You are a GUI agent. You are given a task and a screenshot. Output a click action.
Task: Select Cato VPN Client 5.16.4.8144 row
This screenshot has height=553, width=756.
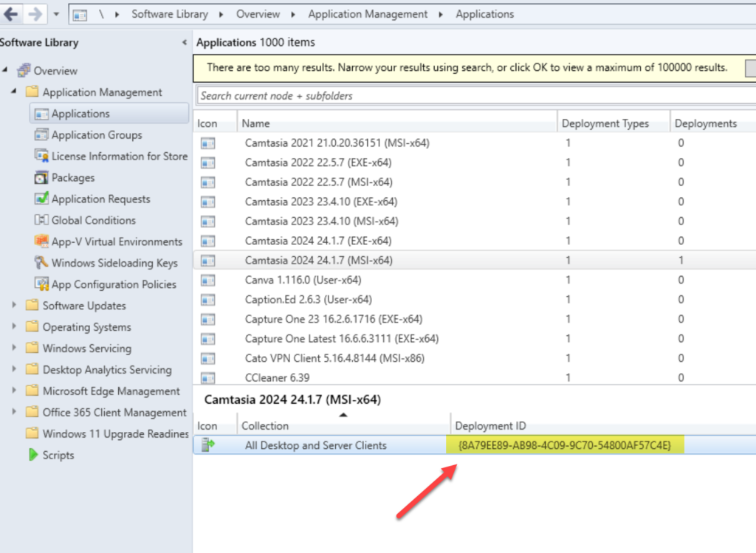(x=475, y=358)
